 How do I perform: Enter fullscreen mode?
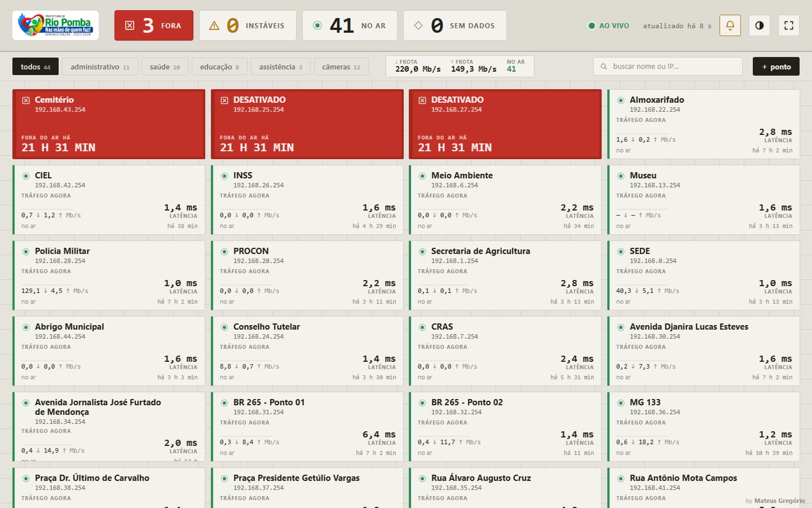pyautogui.click(x=789, y=25)
